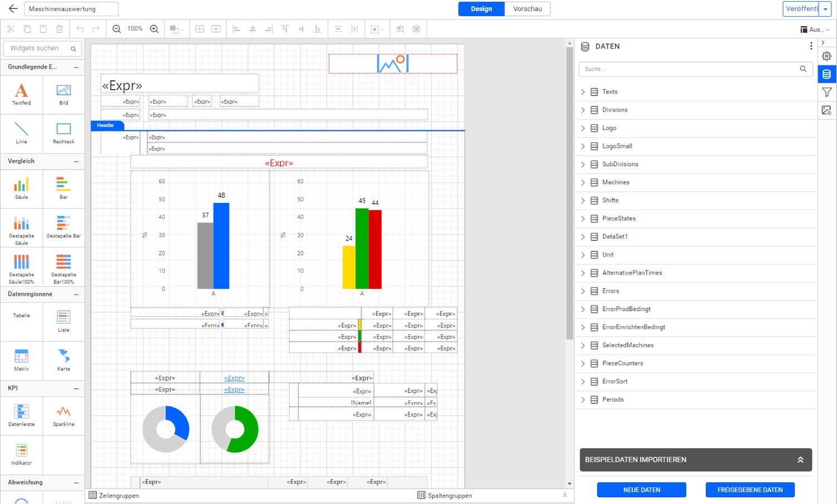Open the Veröffentlichen dropdown arrow

pos(825,9)
